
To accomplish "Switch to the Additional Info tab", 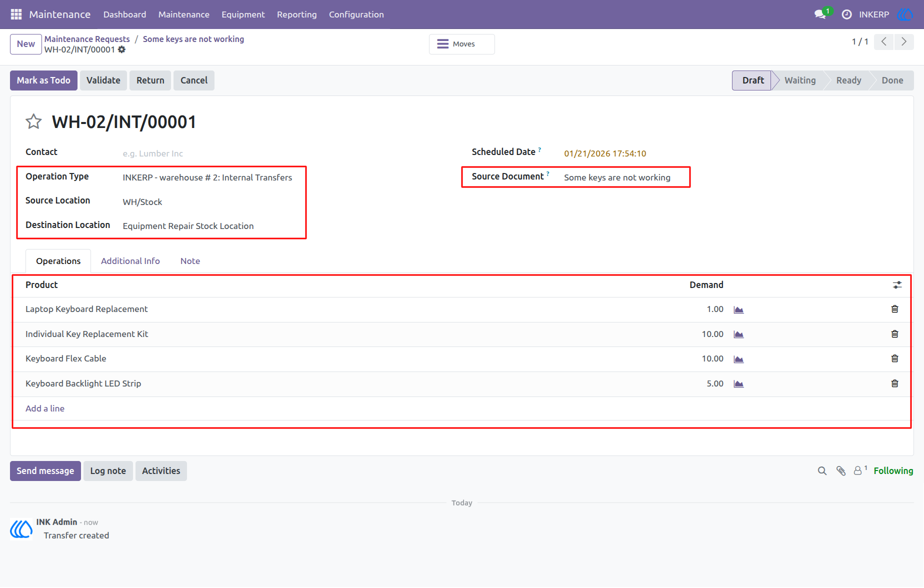I will [x=130, y=261].
